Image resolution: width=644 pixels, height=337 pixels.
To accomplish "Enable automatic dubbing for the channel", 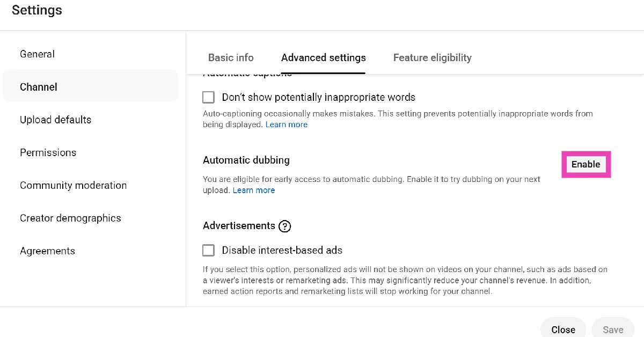I will point(586,164).
